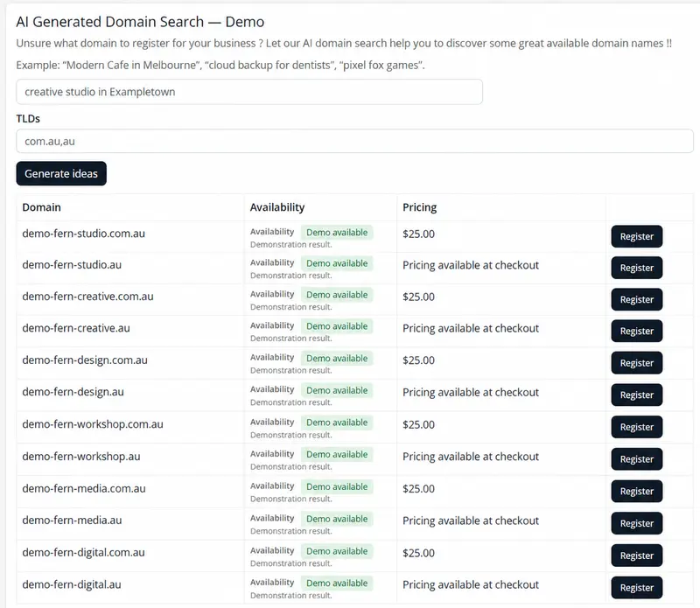Screen dimensions: 700x608
Task: Register the demo-fern-digital.au domain
Action: (x=637, y=588)
